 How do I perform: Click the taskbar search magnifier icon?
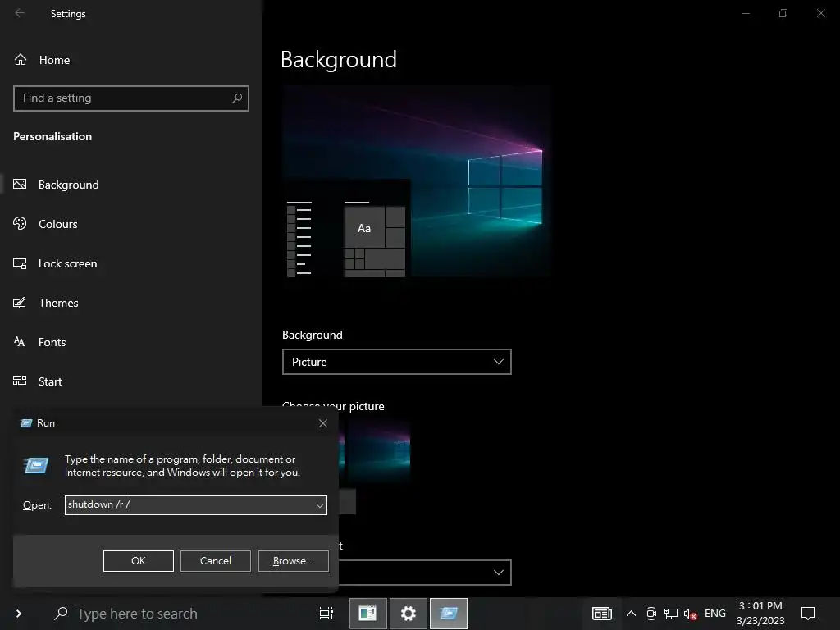(61, 613)
